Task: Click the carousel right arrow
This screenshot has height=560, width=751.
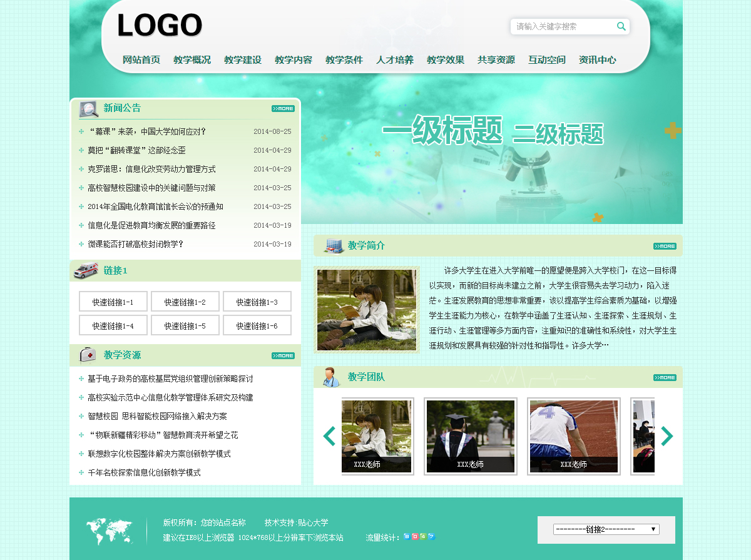Action: click(x=667, y=436)
